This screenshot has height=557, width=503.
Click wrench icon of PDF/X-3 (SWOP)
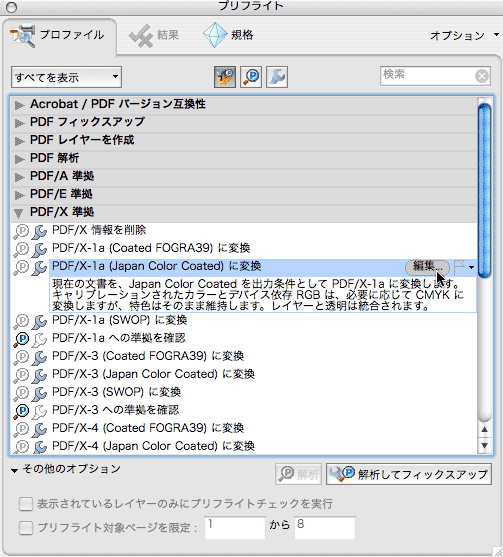[x=39, y=394]
